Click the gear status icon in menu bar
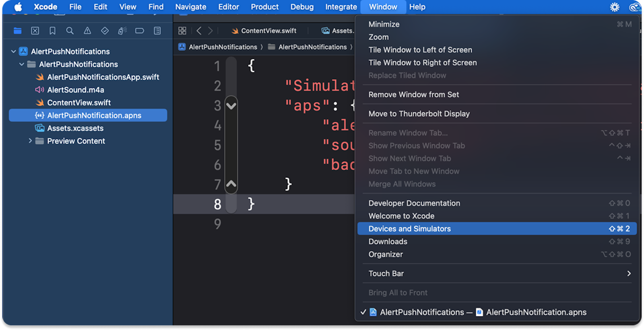 pyautogui.click(x=615, y=7)
